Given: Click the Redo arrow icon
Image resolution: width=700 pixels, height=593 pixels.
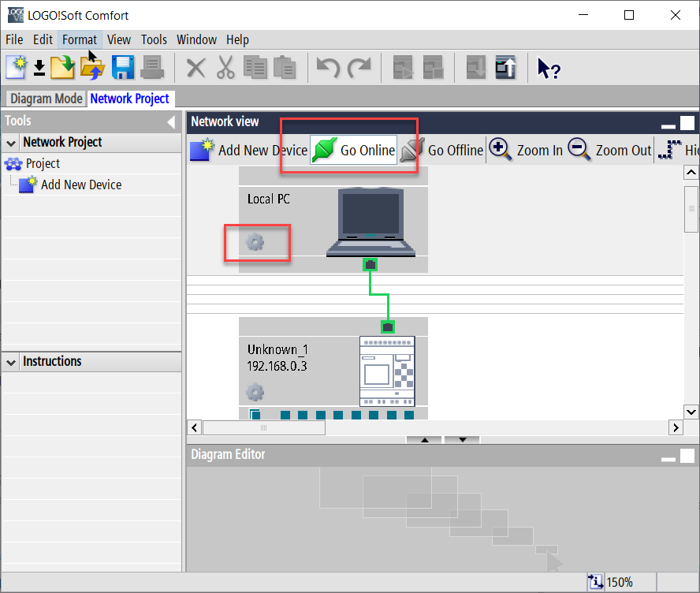Looking at the screenshot, I should tap(359, 68).
